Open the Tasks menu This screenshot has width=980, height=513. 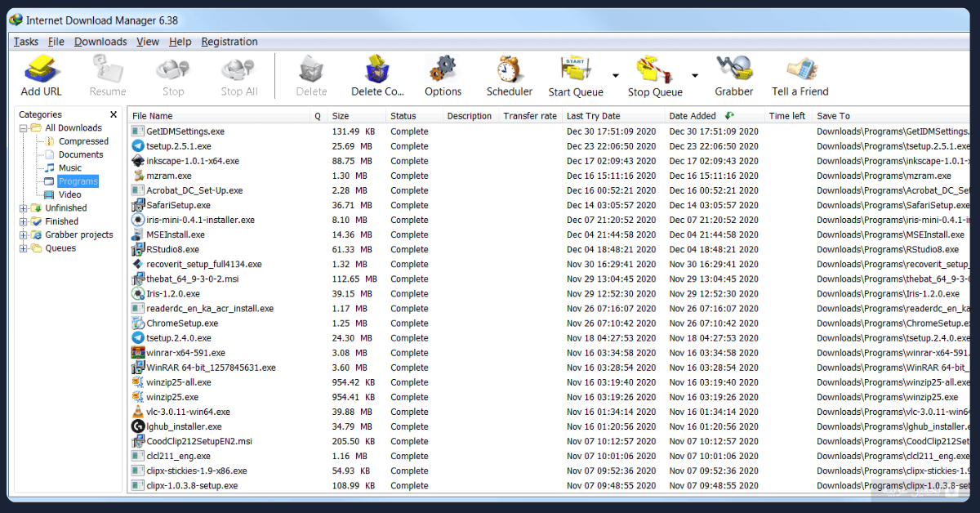(26, 42)
